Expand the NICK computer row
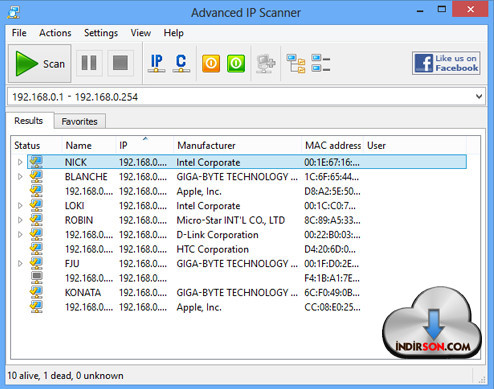 (20, 162)
